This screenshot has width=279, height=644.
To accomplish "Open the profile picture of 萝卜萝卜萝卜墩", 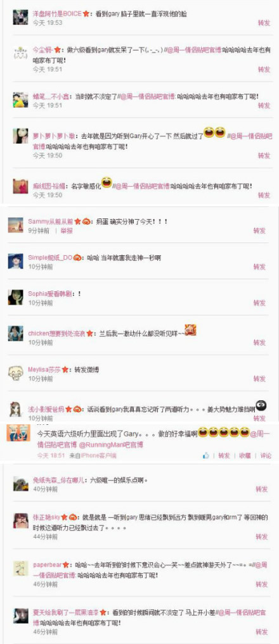I will click(20, 136).
